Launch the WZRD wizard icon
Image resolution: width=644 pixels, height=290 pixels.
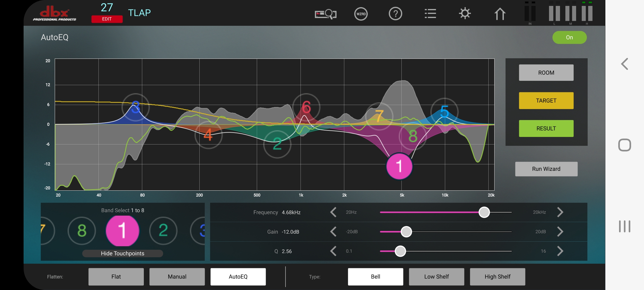(x=361, y=14)
